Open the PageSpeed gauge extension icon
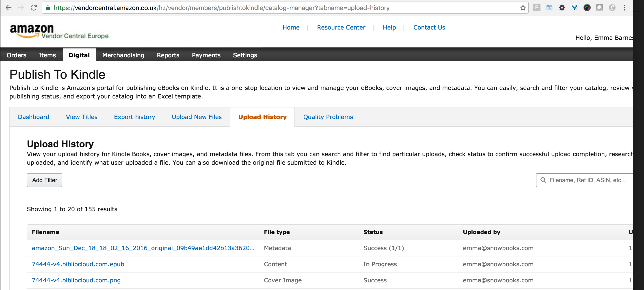Screen dimensions: 644x290 click(549, 8)
